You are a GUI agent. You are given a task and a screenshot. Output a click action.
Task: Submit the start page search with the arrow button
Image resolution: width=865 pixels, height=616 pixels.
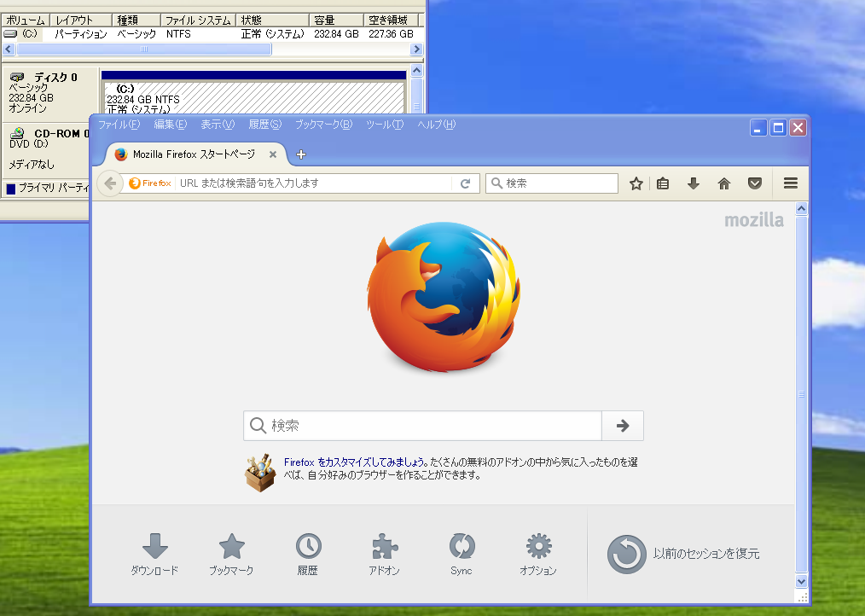pyautogui.click(x=623, y=426)
